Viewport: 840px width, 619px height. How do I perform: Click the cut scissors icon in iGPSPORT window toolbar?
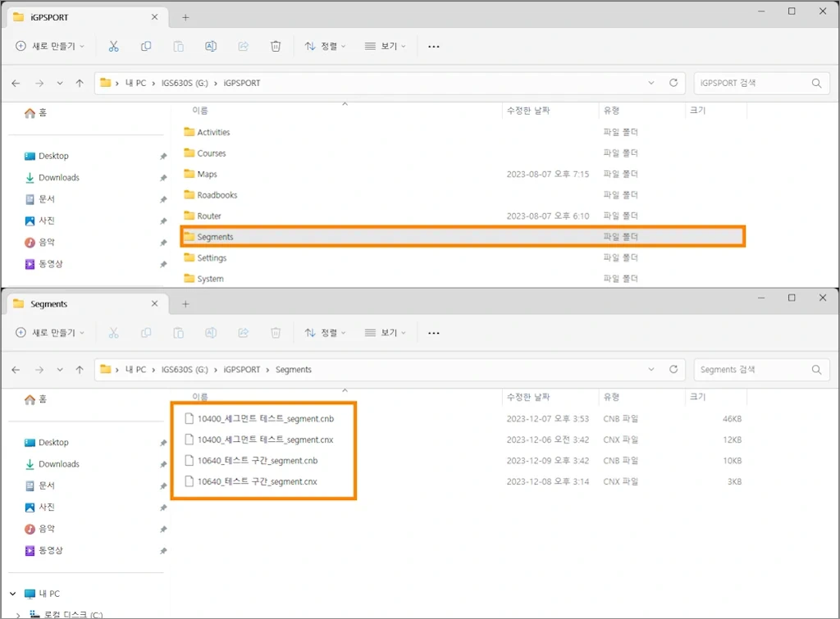click(x=114, y=46)
